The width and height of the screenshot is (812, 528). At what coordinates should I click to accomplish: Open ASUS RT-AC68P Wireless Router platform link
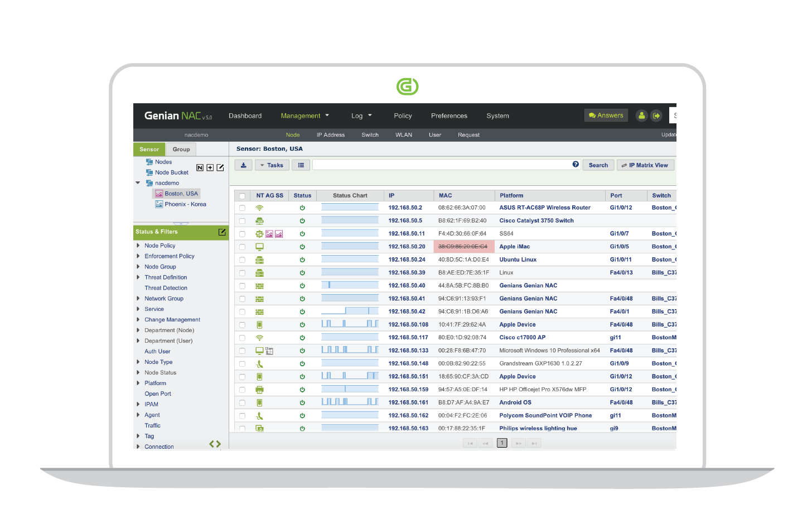click(545, 208)
